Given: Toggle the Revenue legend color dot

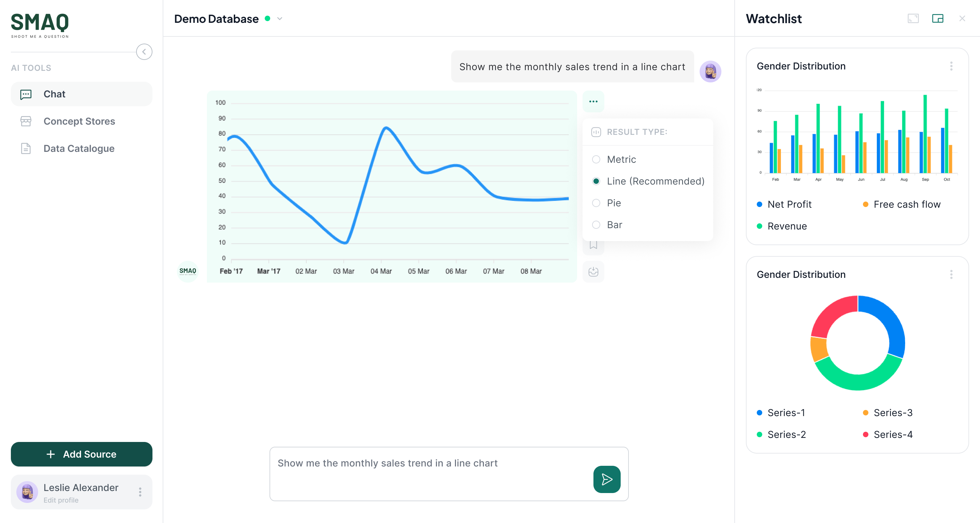Looking at the screenshot, I should coord(760,226).
